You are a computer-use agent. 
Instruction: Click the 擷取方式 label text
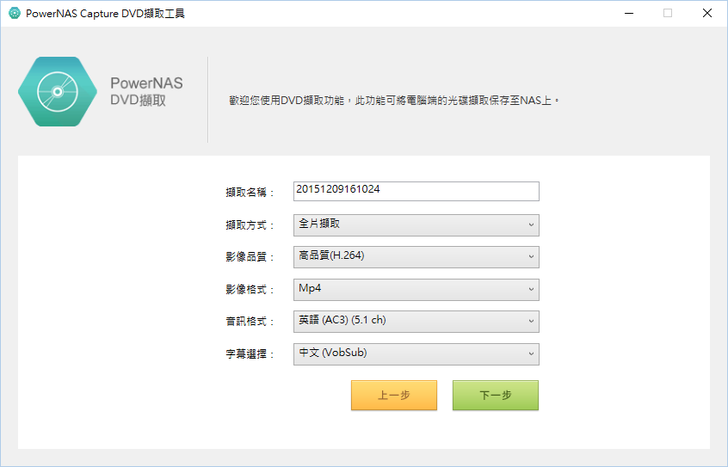point(250,225)
